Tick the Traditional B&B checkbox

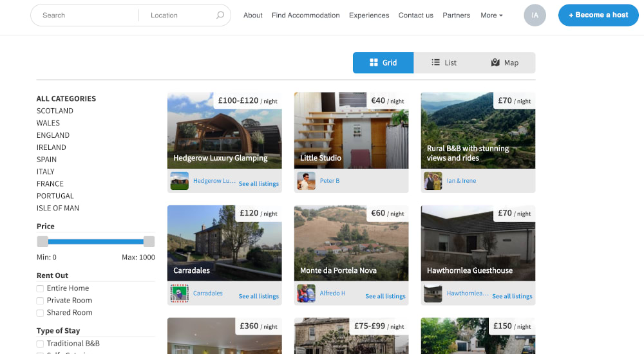point(40,344)
